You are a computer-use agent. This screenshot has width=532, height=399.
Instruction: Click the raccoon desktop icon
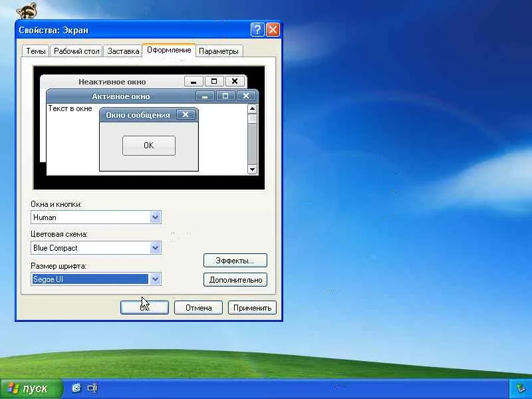click(x=27, y=11)
